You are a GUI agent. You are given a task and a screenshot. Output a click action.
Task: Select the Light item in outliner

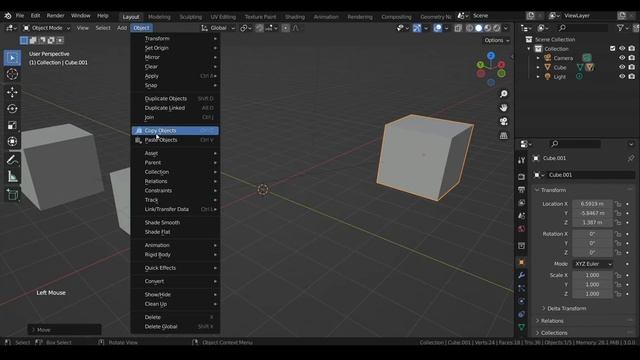pos(560,77)
